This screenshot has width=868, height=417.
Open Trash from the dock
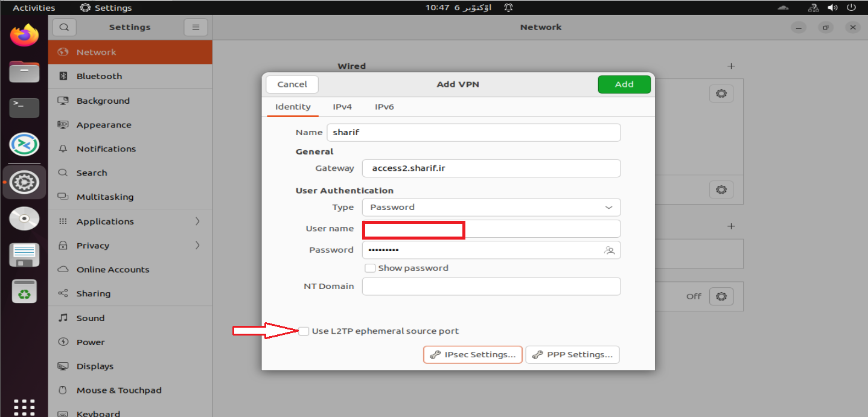[24, 293]
